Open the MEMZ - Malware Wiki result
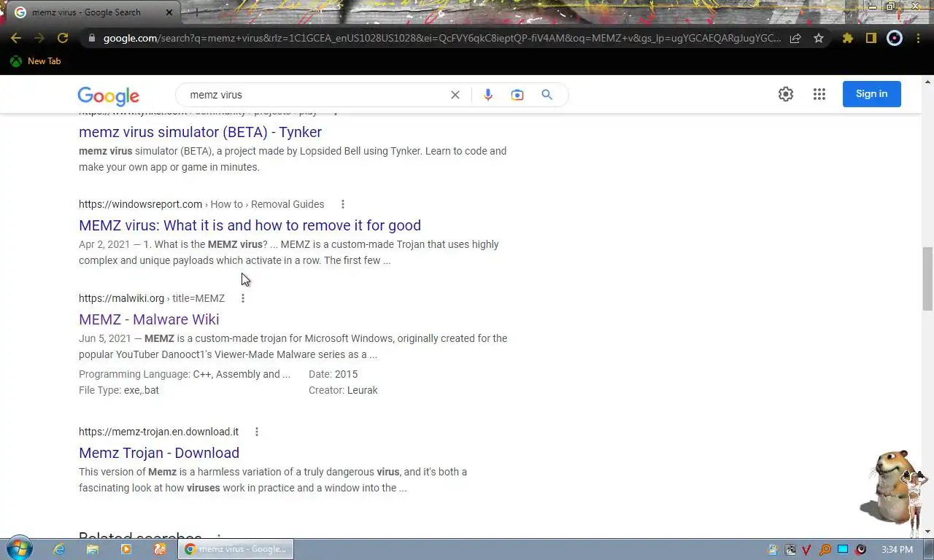The width and height of the screenshot is (934, 560). point(149,319)
